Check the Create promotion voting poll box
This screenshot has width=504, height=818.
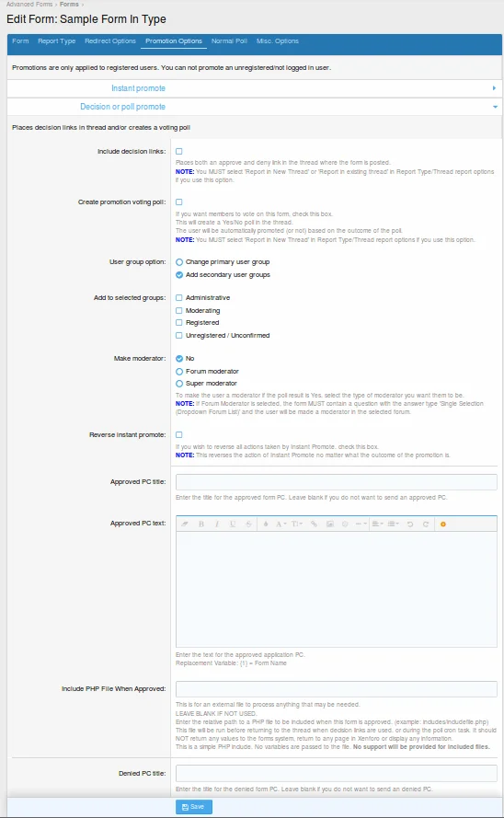click(178, 202)
